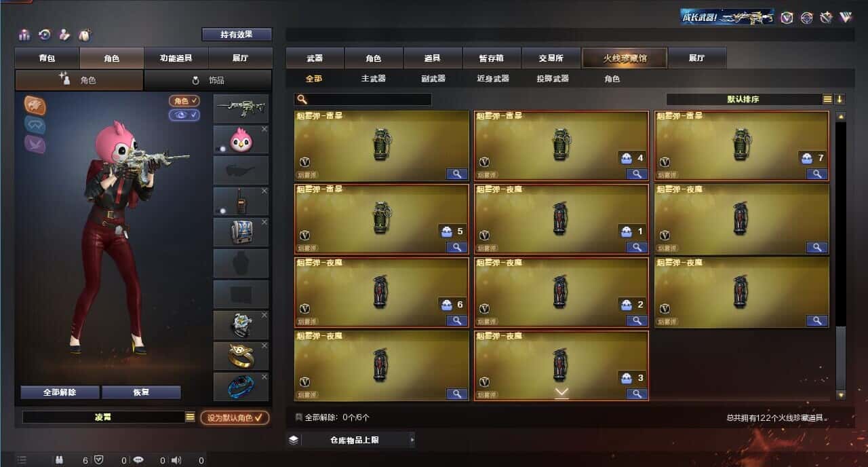868x467 pixels.
Task: Click the 成长武器 banner at top right
Action: (x=728, y=17)
